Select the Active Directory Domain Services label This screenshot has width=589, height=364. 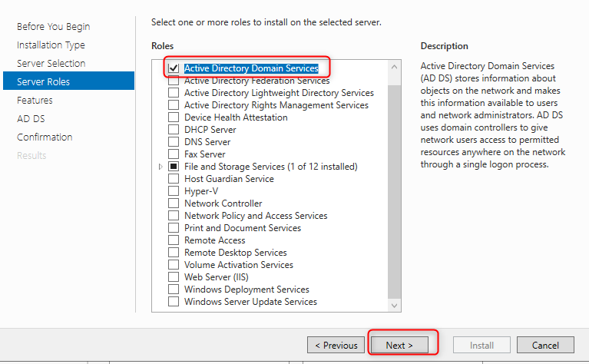pos(251,68)
